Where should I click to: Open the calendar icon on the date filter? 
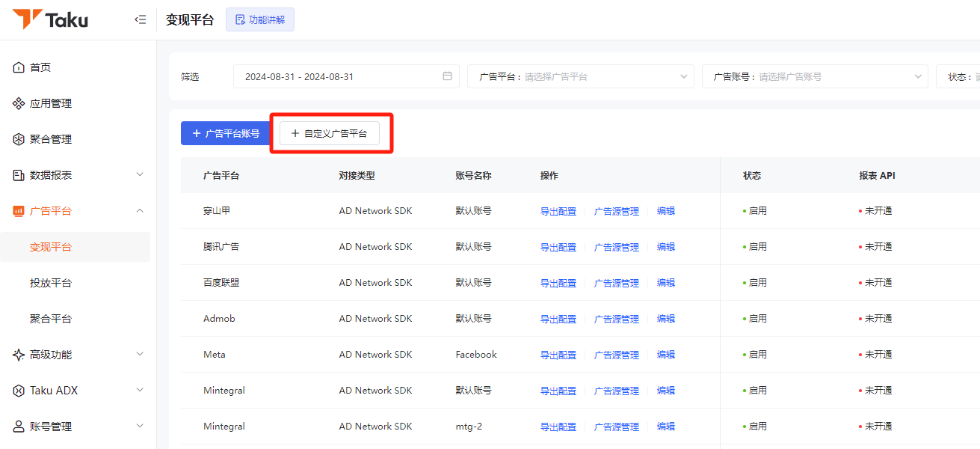[x=447, y=76]
